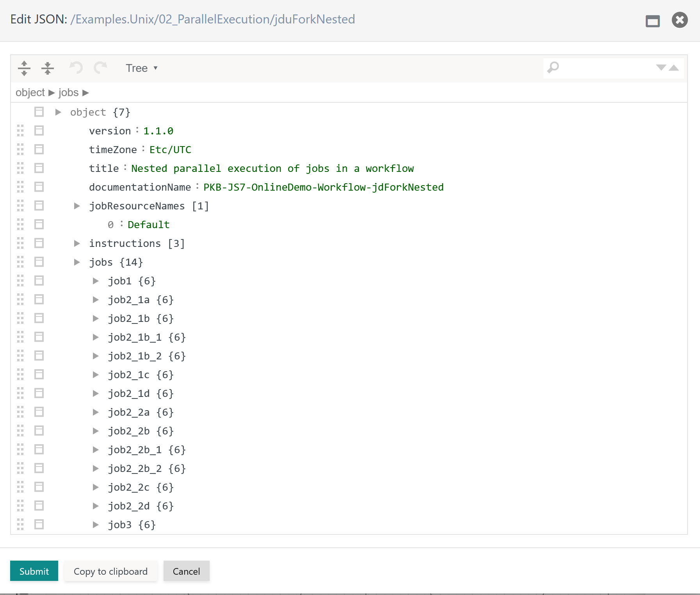This screenshot has width=700, height=595.
Task: Expand the job2_1b {6} node
Action: coord(96,318)
